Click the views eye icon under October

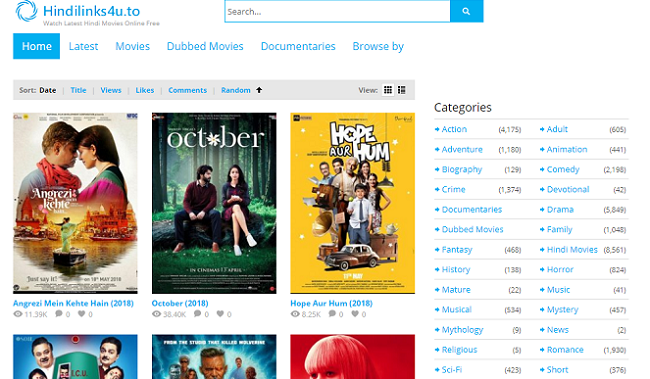click(156, 314)
